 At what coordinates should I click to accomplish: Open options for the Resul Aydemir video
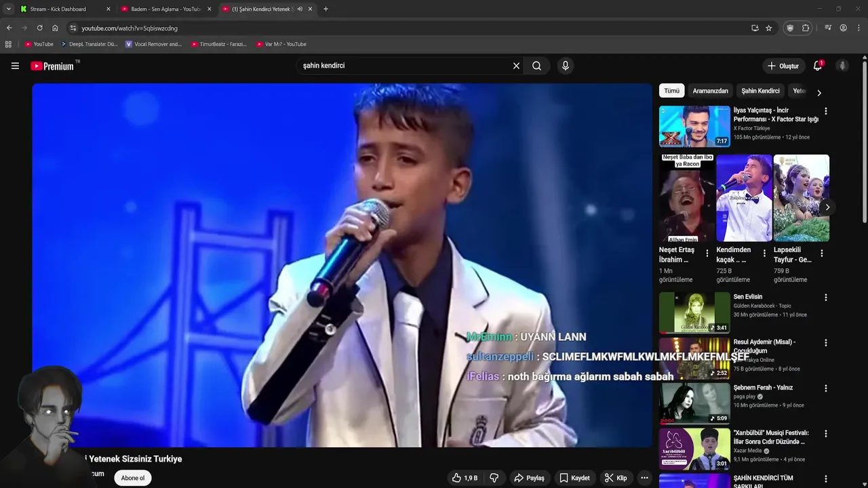825,343
